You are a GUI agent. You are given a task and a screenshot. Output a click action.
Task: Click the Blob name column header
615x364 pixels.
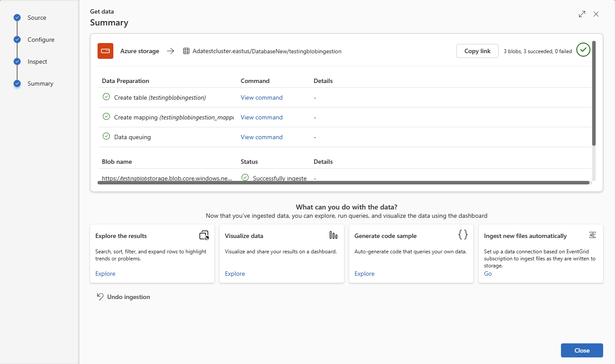117,162
